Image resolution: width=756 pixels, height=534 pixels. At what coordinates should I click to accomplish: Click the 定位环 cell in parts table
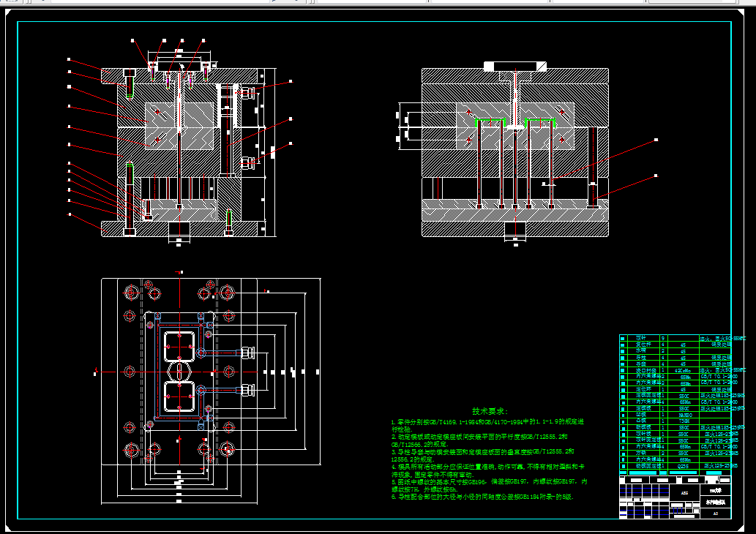643,389
